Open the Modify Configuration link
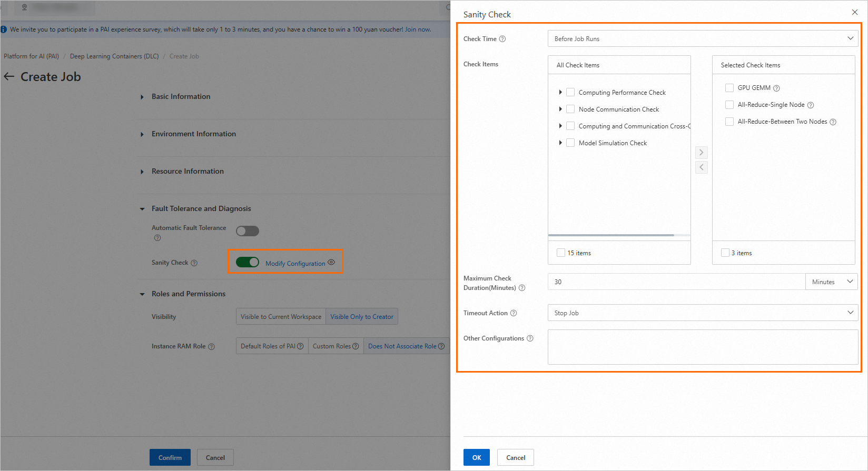Image resolution: width=868 pixels, height=471 pixels. coord(295,264)
